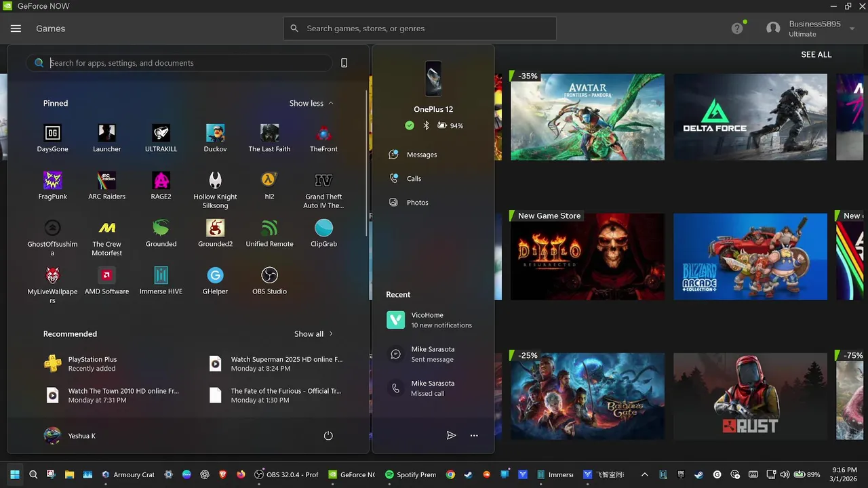Open Unified Remote app
The image size is (868, 488).
[x=269, y=233]
